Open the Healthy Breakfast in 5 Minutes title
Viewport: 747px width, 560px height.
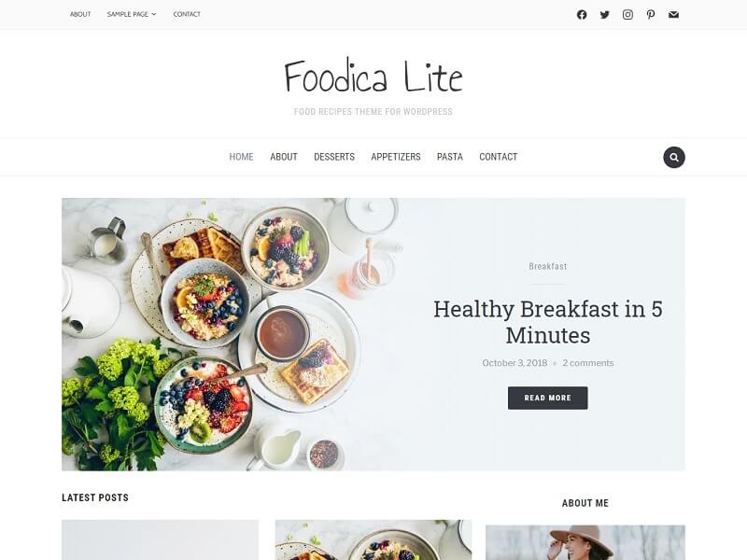coord(548,322)
